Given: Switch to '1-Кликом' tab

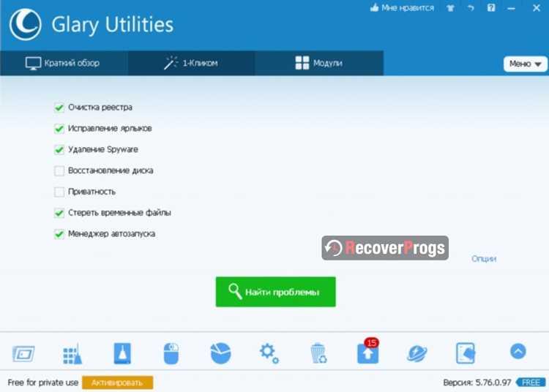Looking at the screenshot, I should [191, 63].
